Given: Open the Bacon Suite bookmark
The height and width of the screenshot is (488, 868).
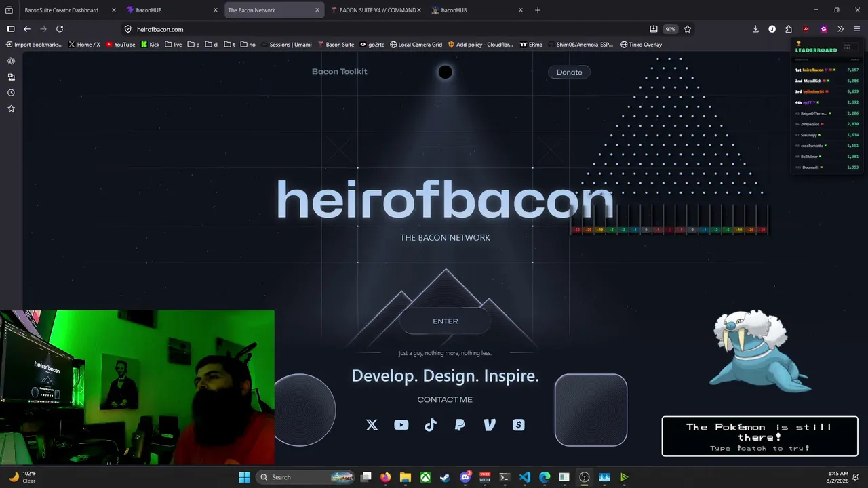Looking at the screenshot, I should click(336, 45).
